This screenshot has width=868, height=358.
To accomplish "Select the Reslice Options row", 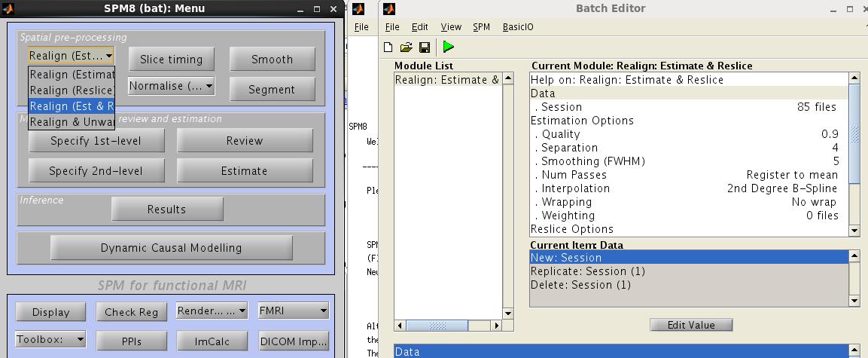I will click(689, 229).
